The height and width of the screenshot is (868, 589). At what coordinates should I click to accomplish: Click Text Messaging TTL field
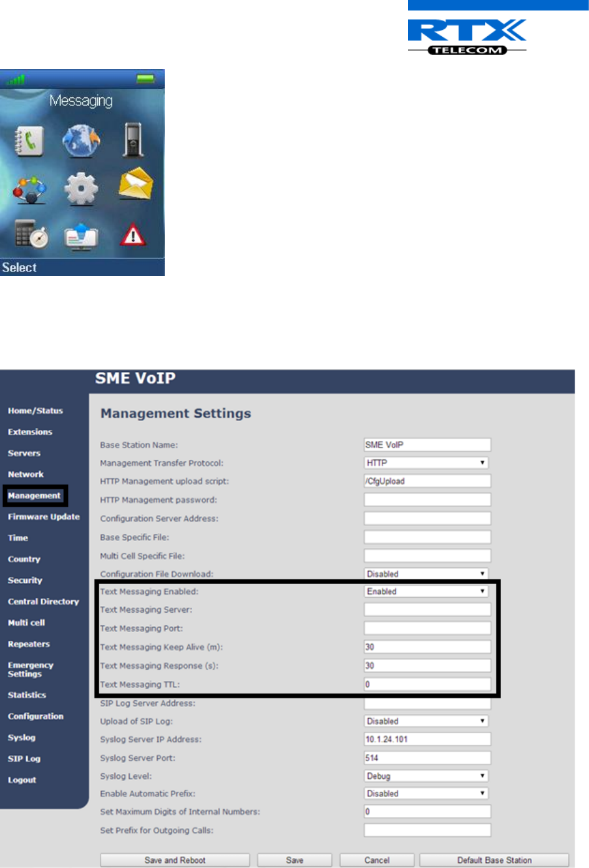point(427,685)
